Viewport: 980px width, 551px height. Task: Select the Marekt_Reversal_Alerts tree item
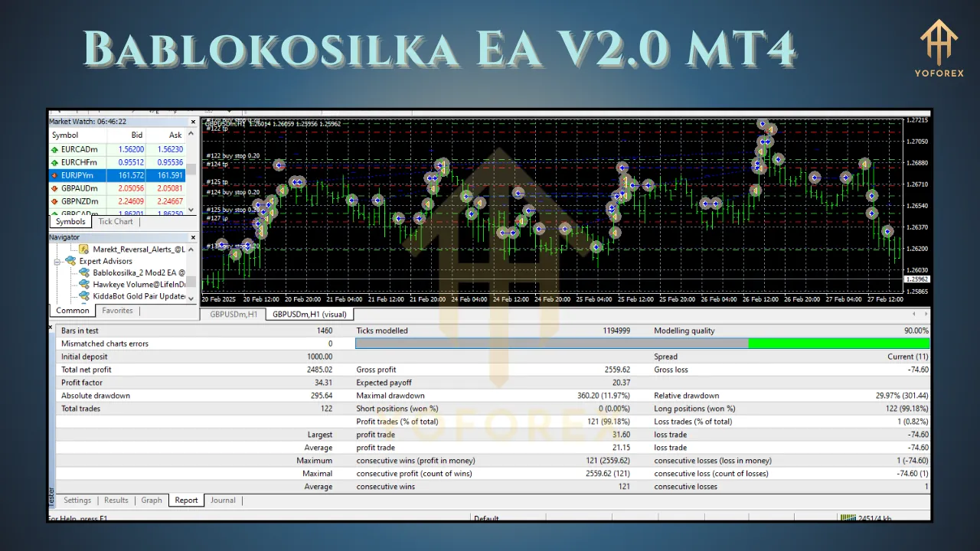click(x=139, y=249)
